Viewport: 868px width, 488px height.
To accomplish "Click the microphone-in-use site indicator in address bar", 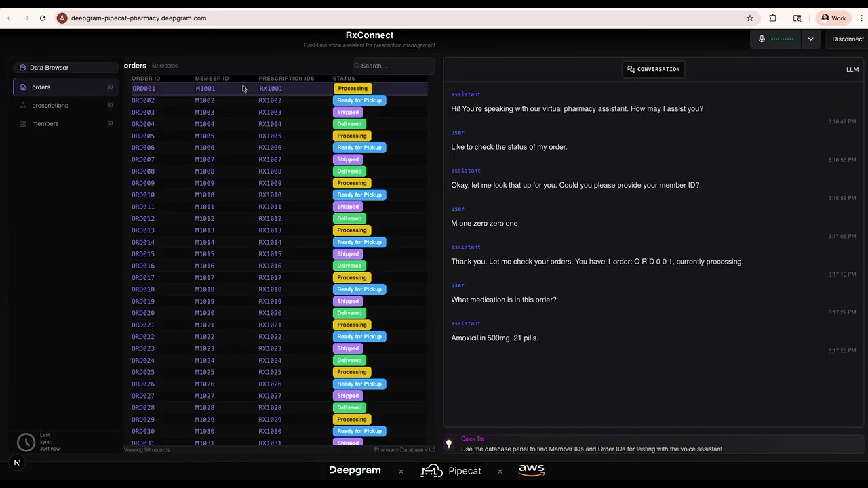I will [x=62, y=18].
